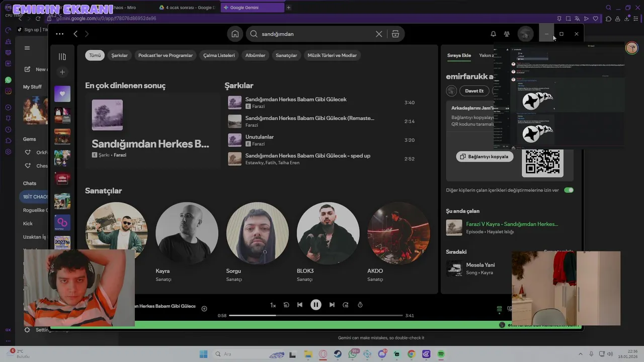The image size is (644, 362).
Task: Expand Your Library sidebar icon
Action: [62, 56]
